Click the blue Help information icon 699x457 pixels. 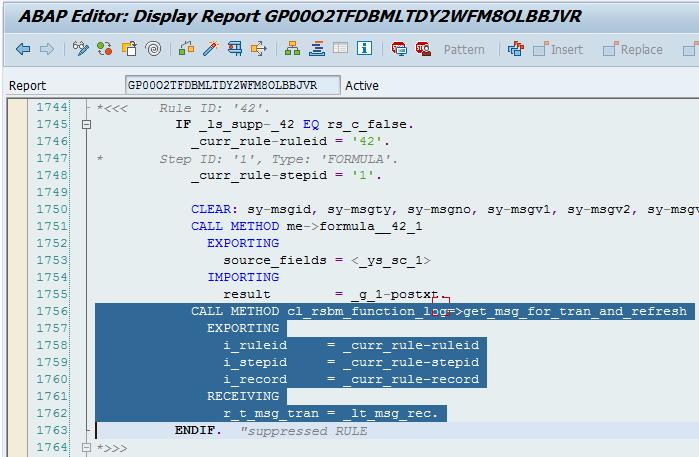pos(364,49)
